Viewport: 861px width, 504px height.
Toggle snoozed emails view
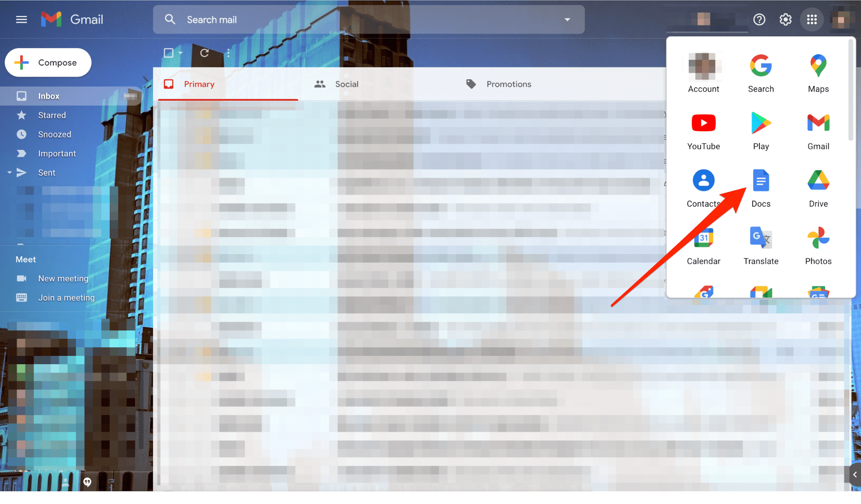point(55,134)
